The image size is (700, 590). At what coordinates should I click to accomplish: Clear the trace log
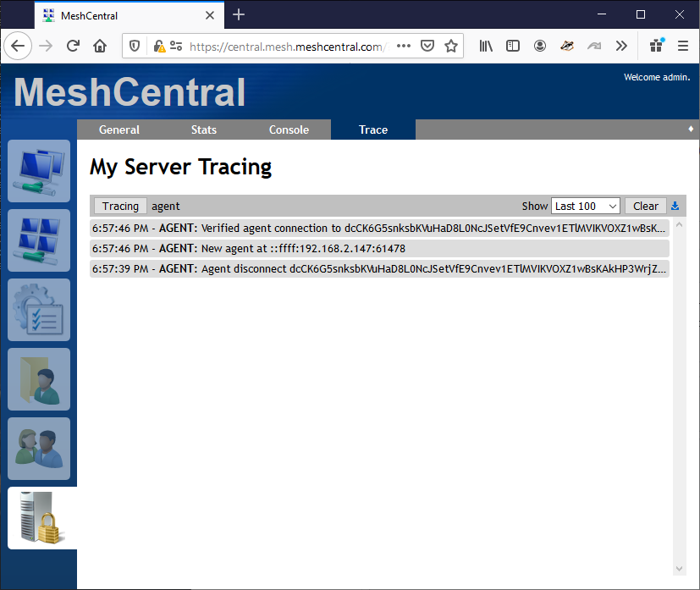(646, 206)
